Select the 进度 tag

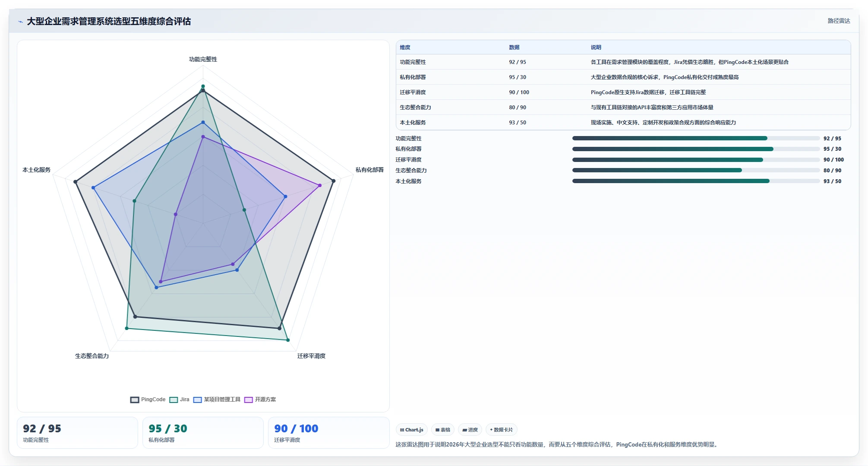pos(470,430)
